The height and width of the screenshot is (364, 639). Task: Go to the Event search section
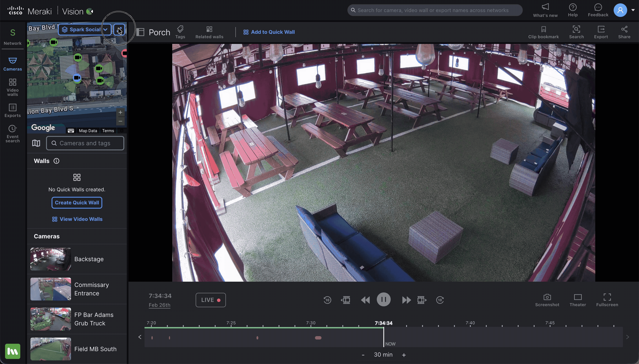click(x=12, y=134)
